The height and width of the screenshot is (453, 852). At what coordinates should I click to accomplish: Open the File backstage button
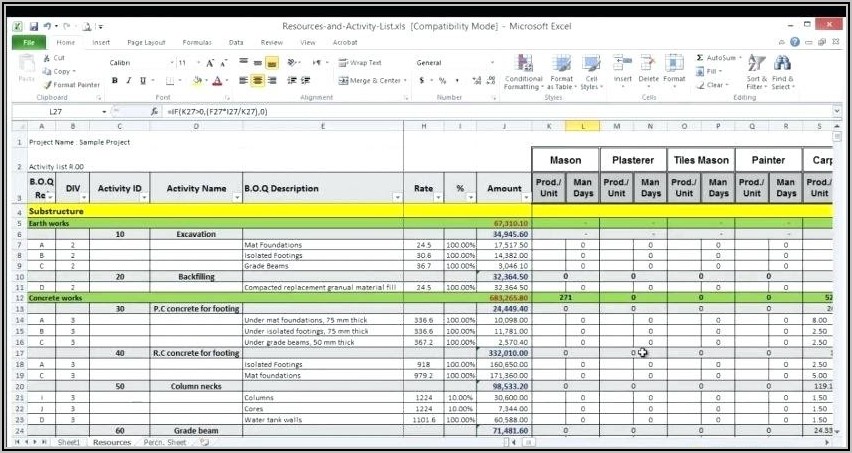tap(28, 43)
